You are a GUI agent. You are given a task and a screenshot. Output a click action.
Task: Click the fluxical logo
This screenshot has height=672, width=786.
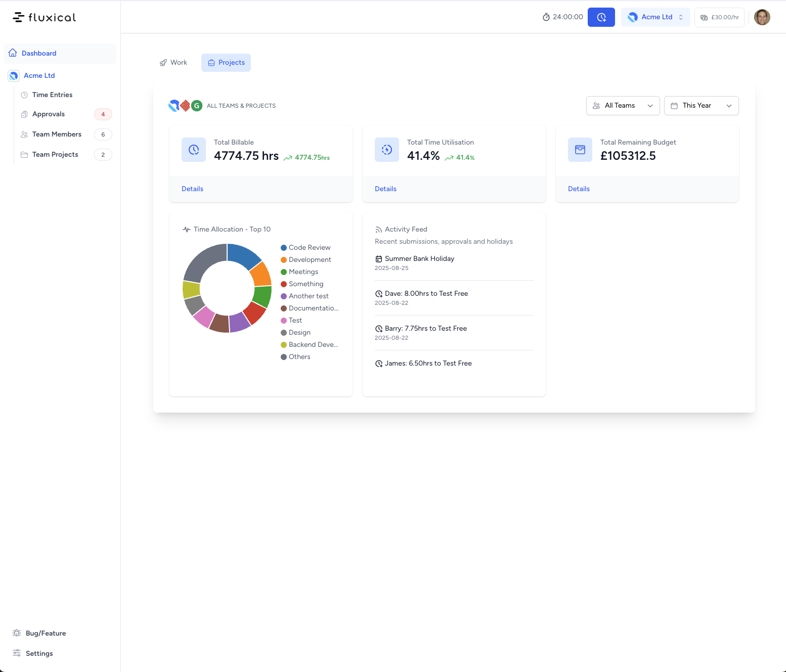click(x=45, y=17)
